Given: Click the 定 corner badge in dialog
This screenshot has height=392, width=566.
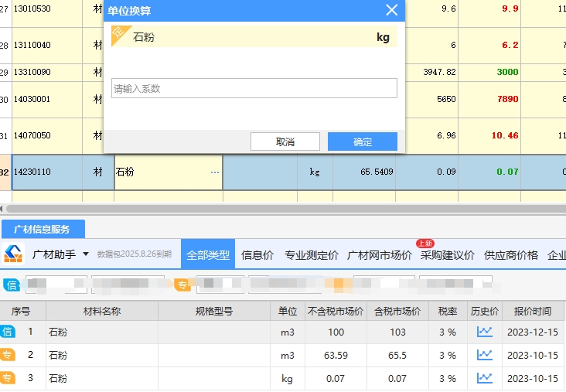Looking at the screenshot, I should [x=119, y=33].
